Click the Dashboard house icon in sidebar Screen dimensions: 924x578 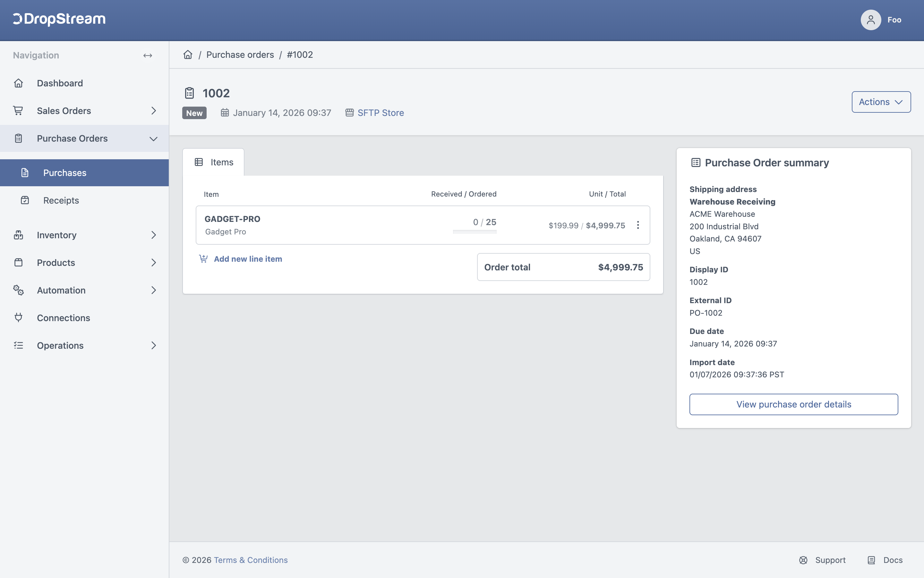tap(18, 83)
